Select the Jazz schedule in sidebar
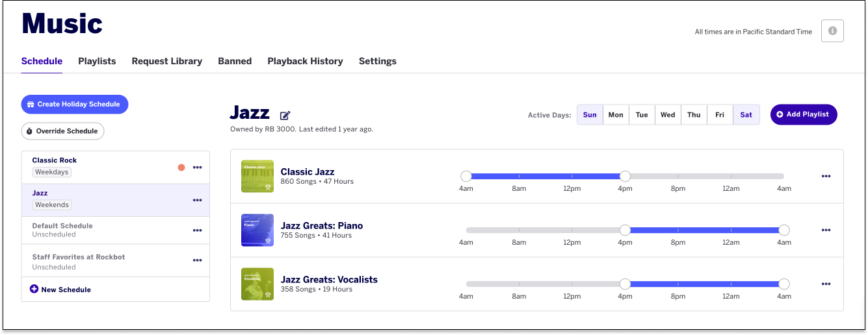Image resolution: width=868 pixels, height=335 pixels. (116, 200)
